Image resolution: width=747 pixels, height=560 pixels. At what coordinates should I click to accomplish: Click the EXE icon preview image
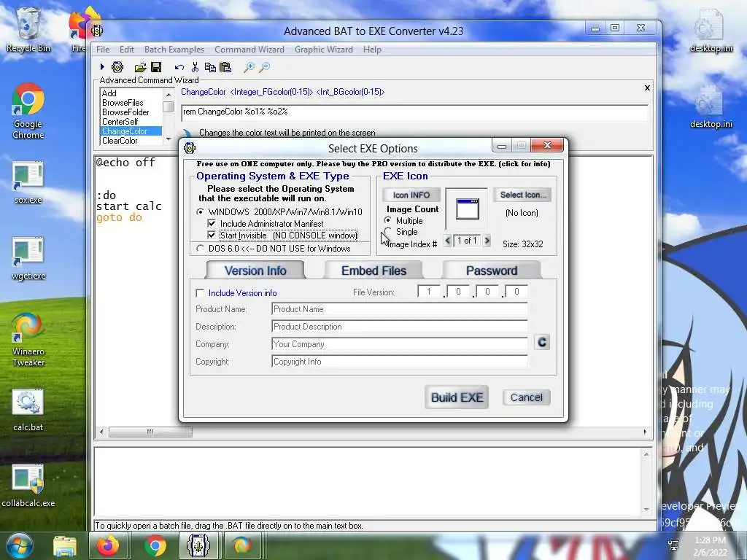(467, 209)
